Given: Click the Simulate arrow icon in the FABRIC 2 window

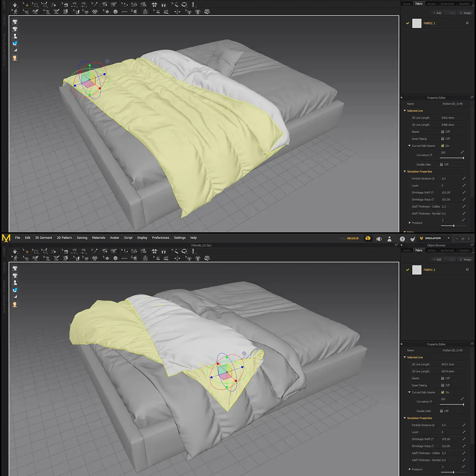Looking at the screenshot, I should pos(15,252).
